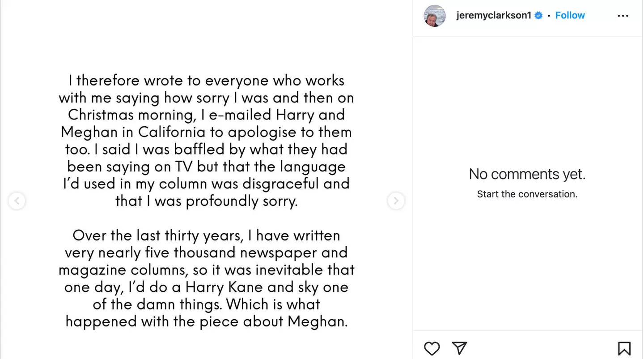Click the "No comments yet." heading

(x=527, y=174)
